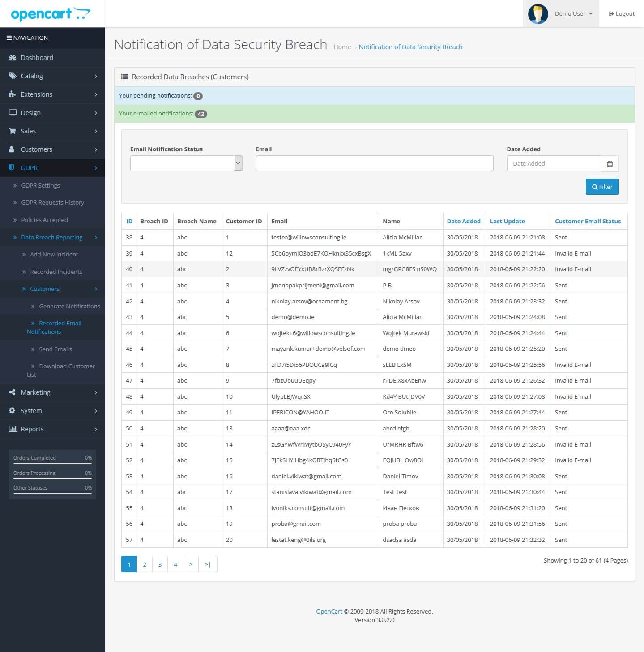Open Data Breach Reporting submenu
Image resolution: width=644 pixels, height=652 pixels.
click(x=52, y=238)
